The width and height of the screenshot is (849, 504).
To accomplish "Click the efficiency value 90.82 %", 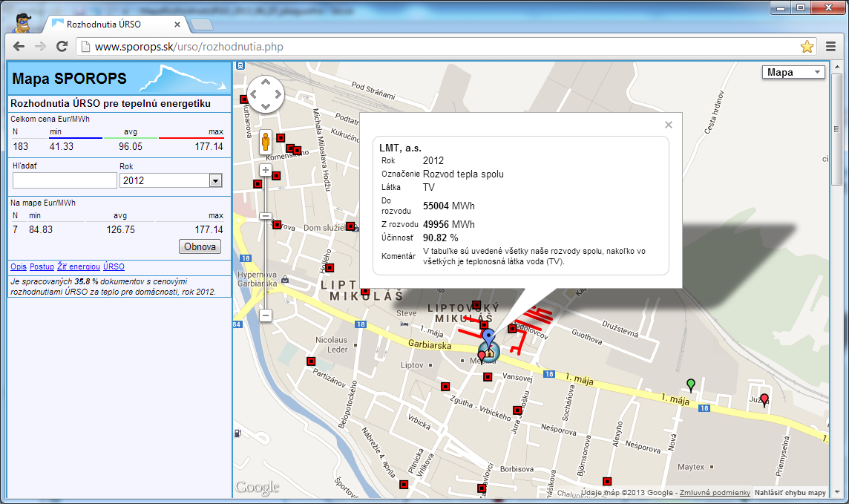I will [x=441, y=238].
